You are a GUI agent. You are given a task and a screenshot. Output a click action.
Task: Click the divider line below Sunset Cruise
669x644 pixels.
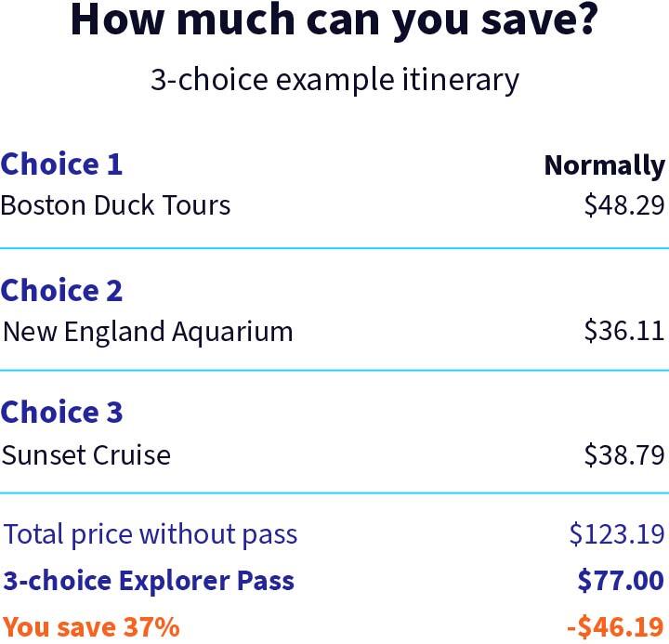334,493
